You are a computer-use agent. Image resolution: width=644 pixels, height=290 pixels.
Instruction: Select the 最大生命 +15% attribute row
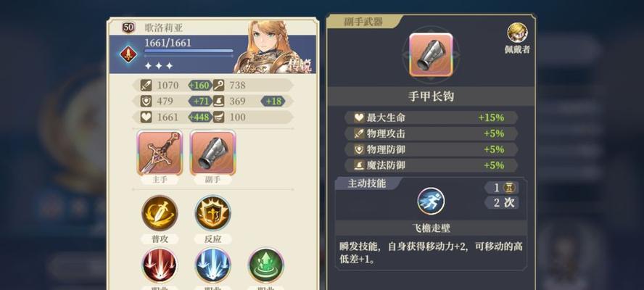coord(431,117)
